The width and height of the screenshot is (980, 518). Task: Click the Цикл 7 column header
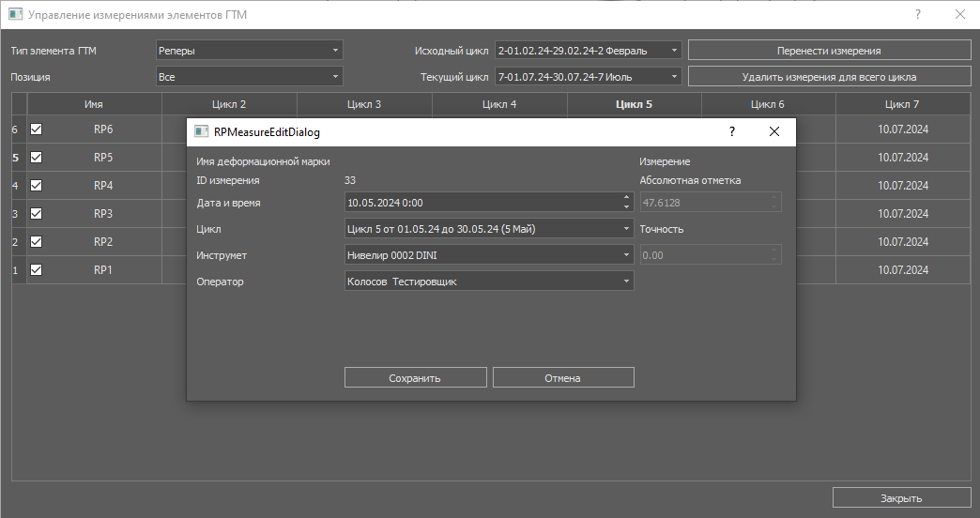(x=902, y=105)
